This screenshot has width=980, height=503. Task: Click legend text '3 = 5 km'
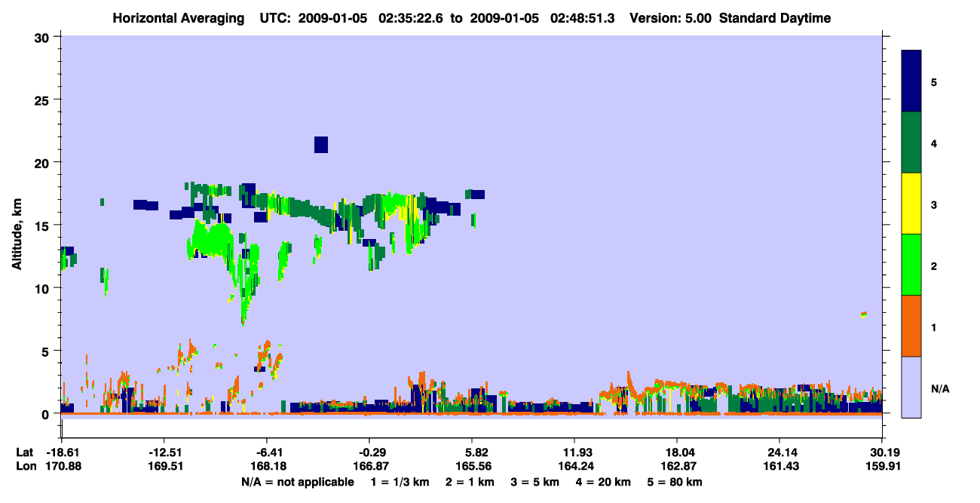click(x=535, y=482)
